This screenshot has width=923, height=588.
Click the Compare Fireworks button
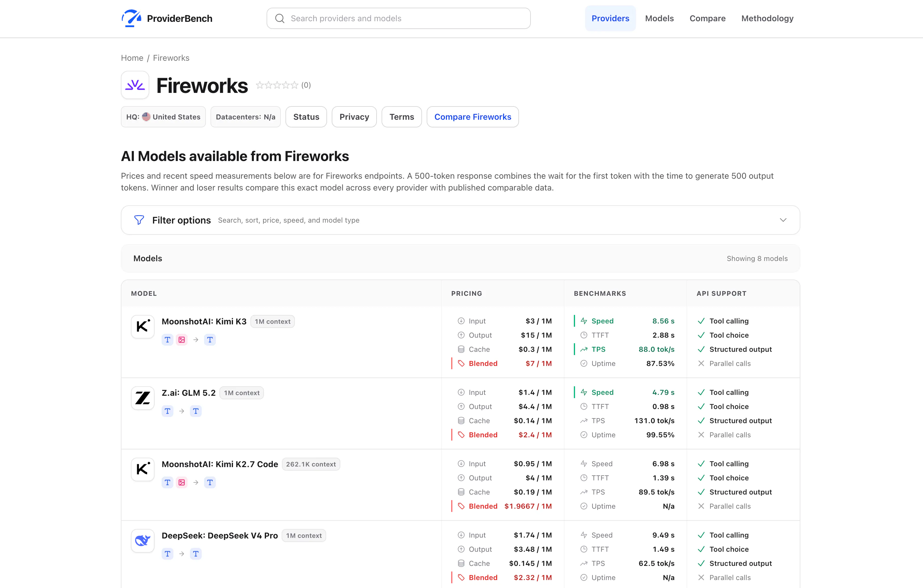[x=473, y=117]
